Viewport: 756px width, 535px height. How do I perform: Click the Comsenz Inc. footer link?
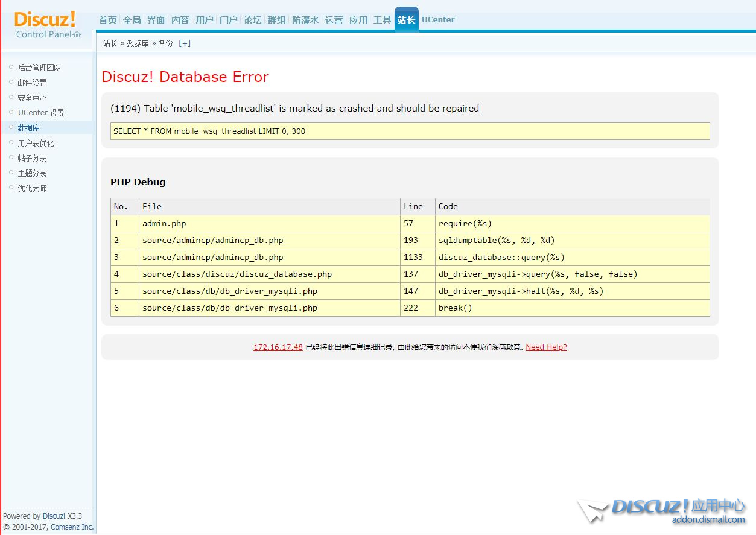(x=72, y=527)
